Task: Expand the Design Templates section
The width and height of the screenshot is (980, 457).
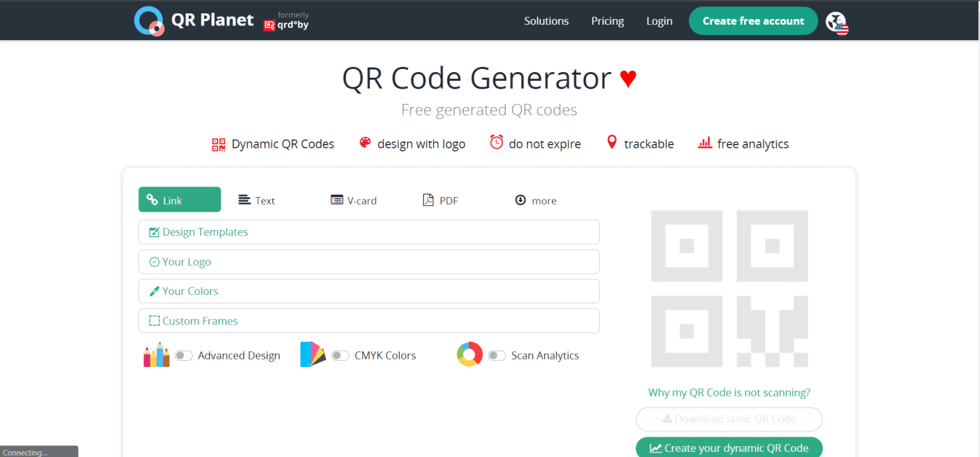Action: (369, 232)
